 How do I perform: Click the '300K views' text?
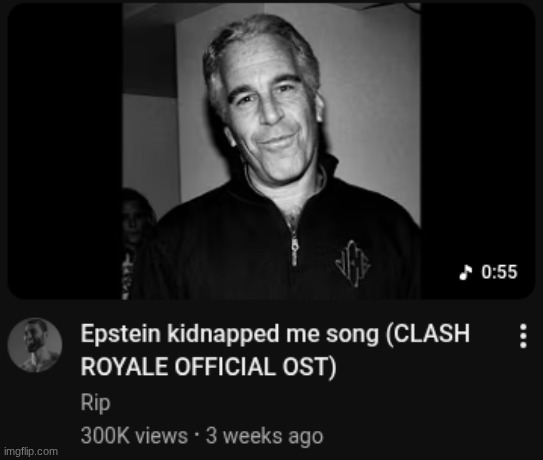(134, 436)
